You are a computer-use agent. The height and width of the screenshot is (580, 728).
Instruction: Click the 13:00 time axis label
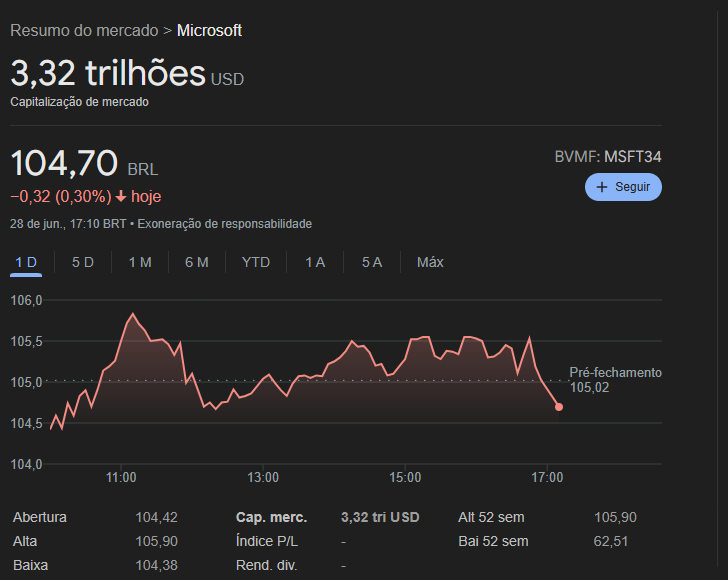click(263, 477)
